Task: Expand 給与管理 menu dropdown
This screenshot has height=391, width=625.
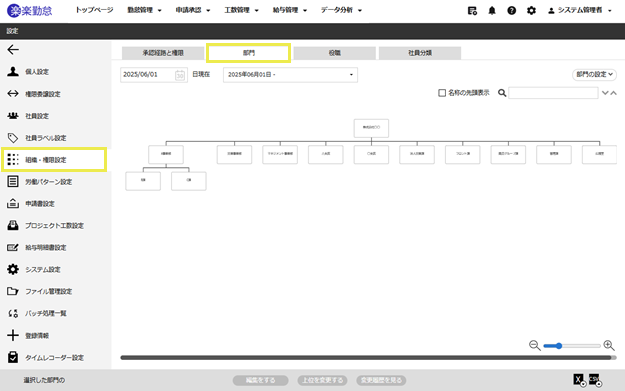Action: [x=290, y=10]
